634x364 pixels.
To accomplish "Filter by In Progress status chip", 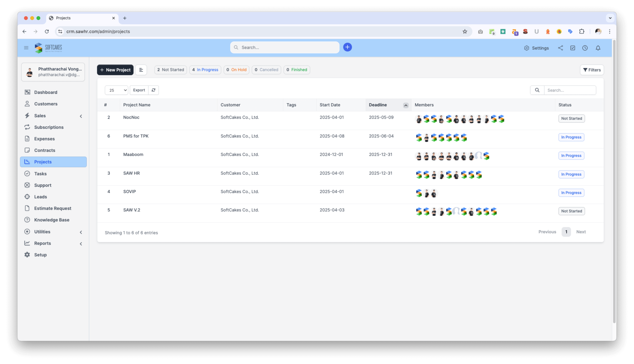I will tap(205, 70).
